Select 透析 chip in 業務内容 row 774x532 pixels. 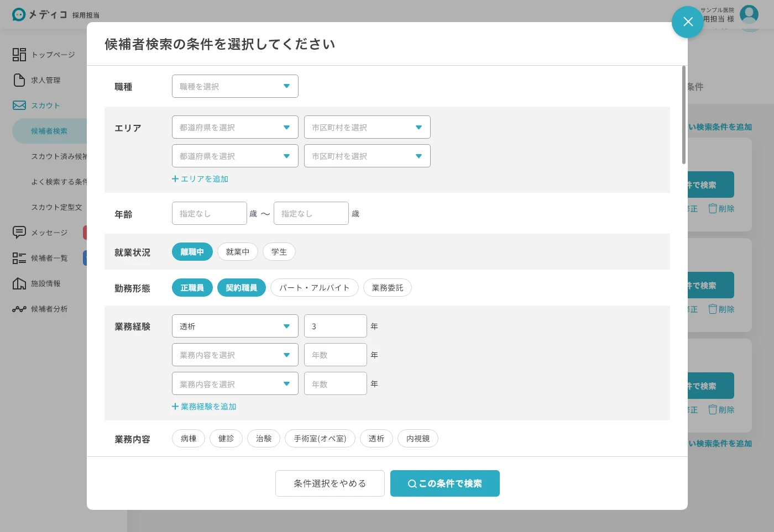coord(376,439)
